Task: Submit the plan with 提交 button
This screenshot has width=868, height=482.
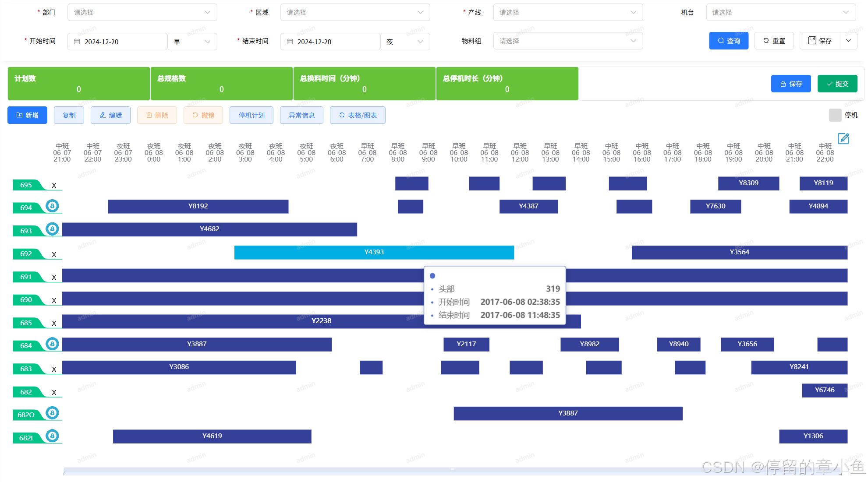Action: [837, 84]
